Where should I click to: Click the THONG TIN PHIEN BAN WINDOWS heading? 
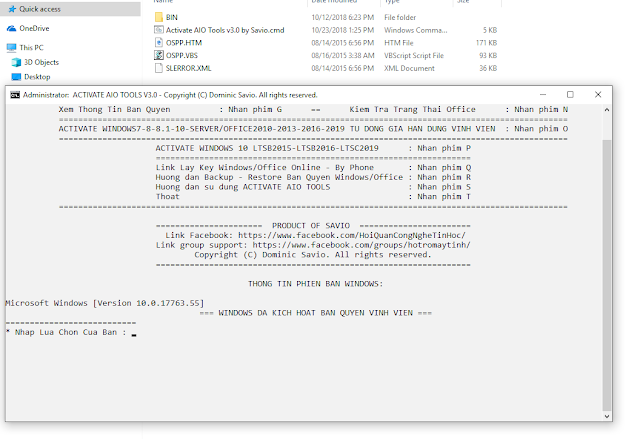(x=316, y=284)
